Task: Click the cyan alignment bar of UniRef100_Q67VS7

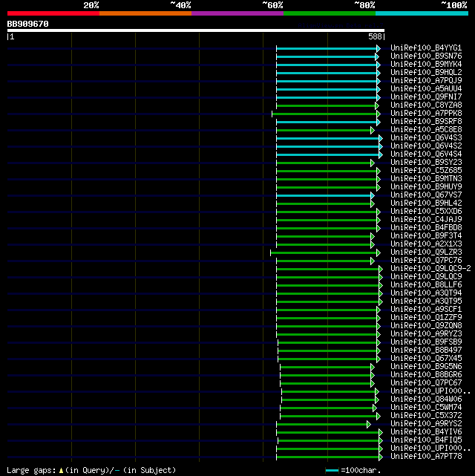Action: 324,195
